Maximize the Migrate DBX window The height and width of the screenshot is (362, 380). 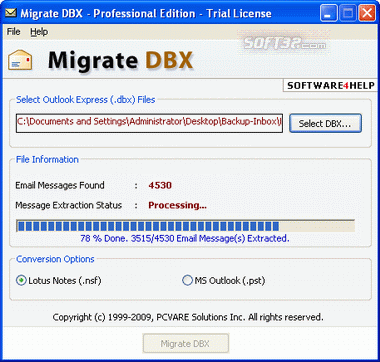[x=348, y=14]
